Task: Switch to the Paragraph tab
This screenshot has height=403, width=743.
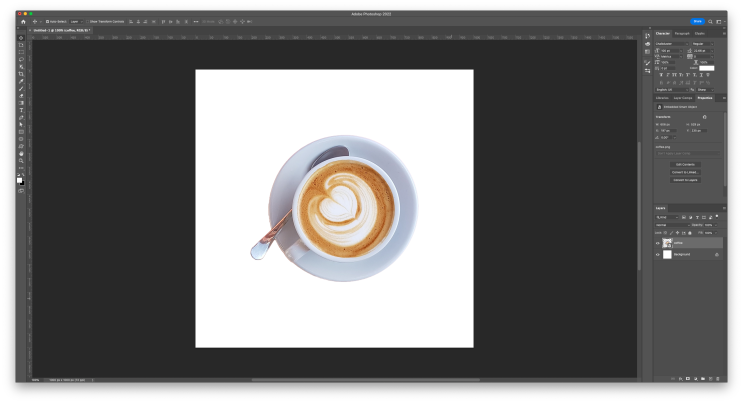Action: [x=682, y=33]
